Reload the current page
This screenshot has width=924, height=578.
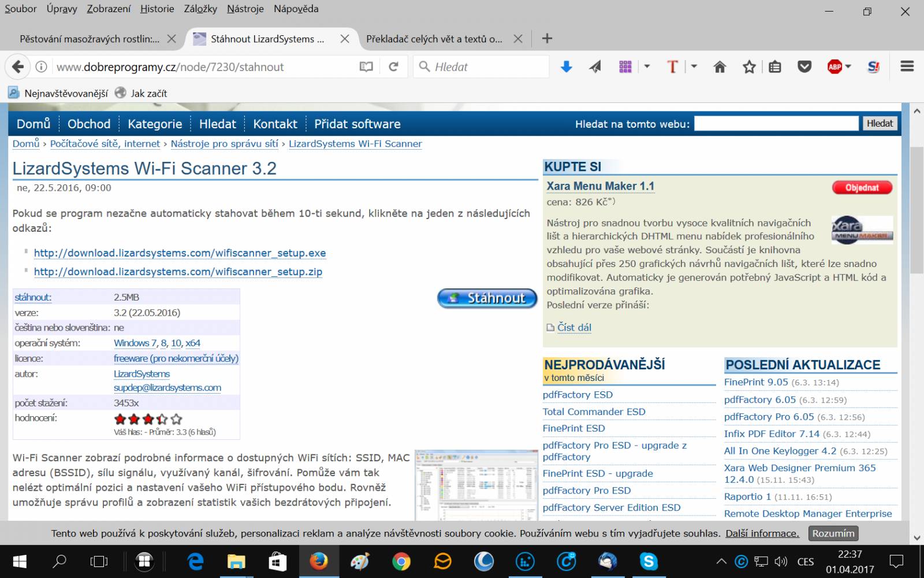(x=394, y=66)
